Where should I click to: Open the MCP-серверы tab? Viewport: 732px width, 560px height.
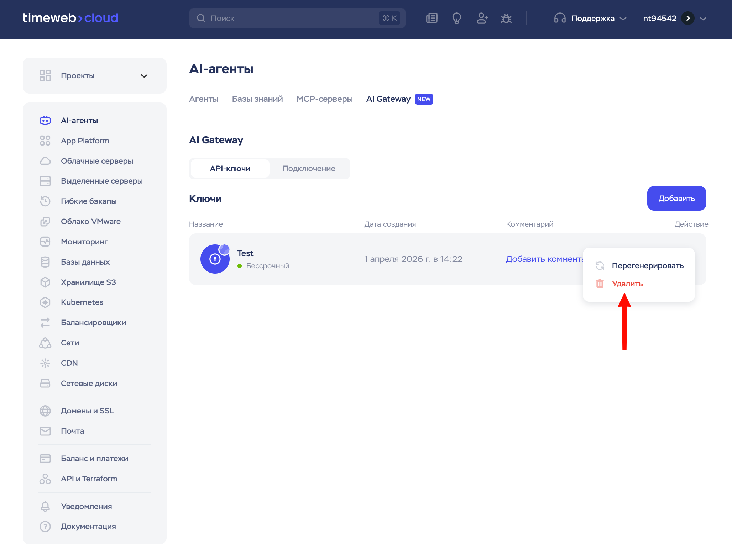coord(324,99)
